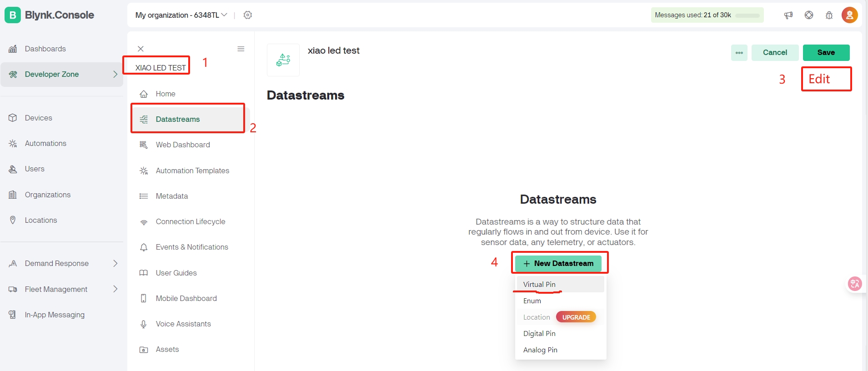This screenshot has width=868, height=371.
Task: Choose Digital Pin datastream type
Action: tap(561, 333)
